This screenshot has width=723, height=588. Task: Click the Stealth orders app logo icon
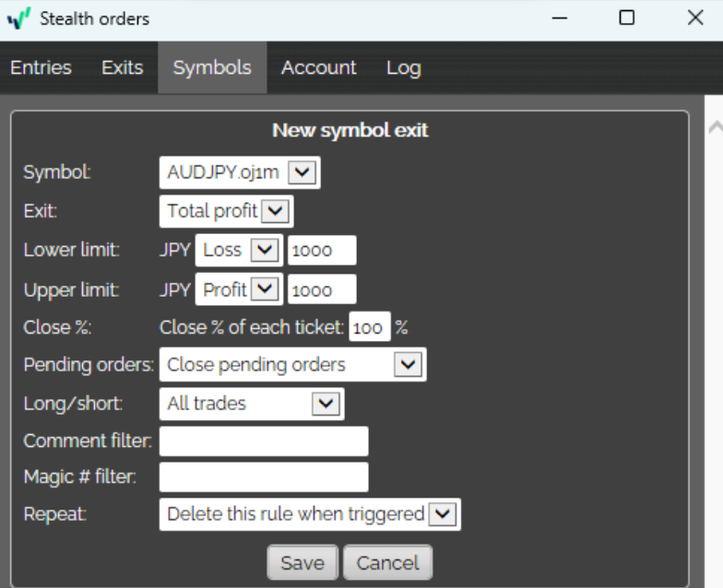18,18
